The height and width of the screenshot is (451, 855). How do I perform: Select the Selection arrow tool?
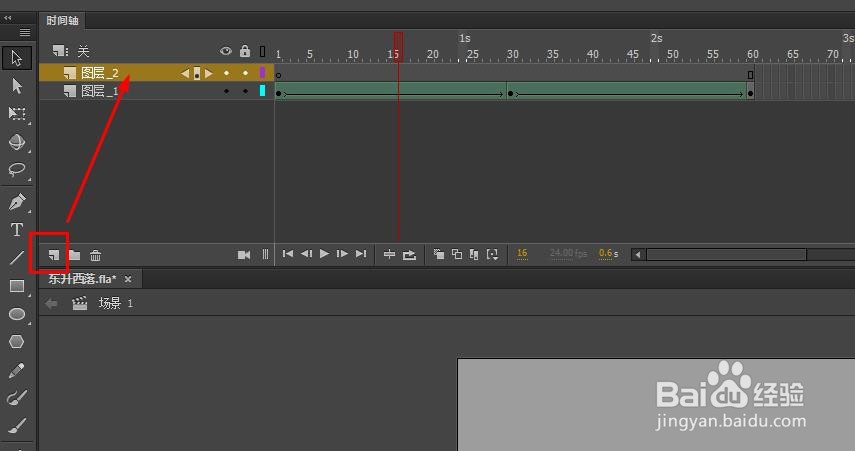pyautogui.click(x=17, y=58)
